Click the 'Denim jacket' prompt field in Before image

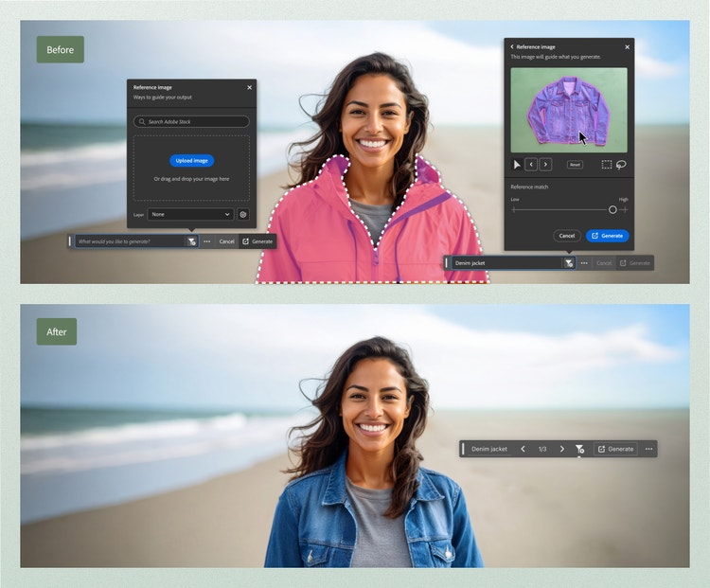coord(507,262)
